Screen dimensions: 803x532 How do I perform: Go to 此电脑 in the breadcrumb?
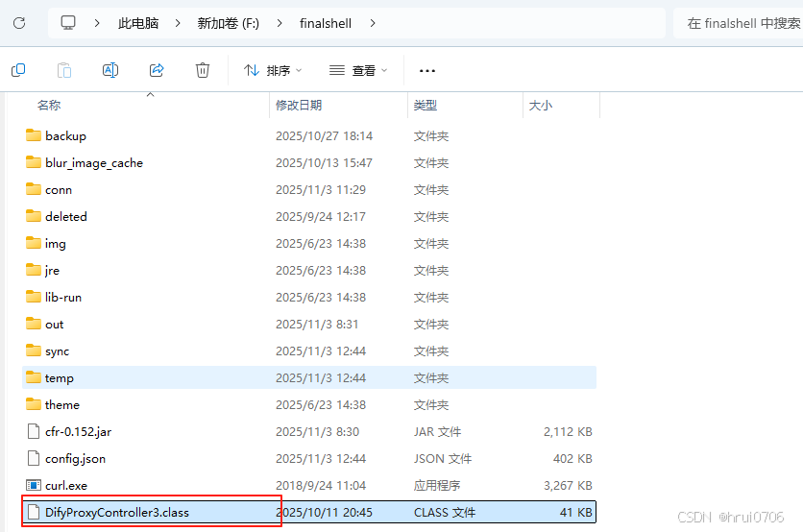pyautogui.click(x=138, y=23)
